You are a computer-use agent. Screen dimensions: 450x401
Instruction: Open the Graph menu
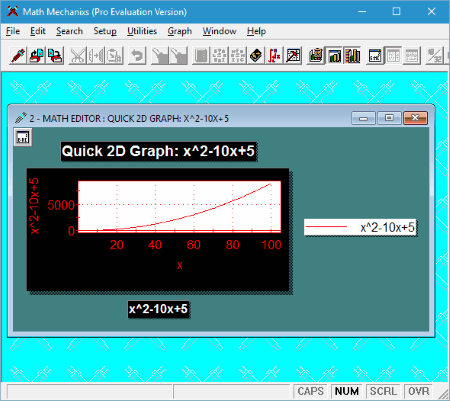click(180, 31)
